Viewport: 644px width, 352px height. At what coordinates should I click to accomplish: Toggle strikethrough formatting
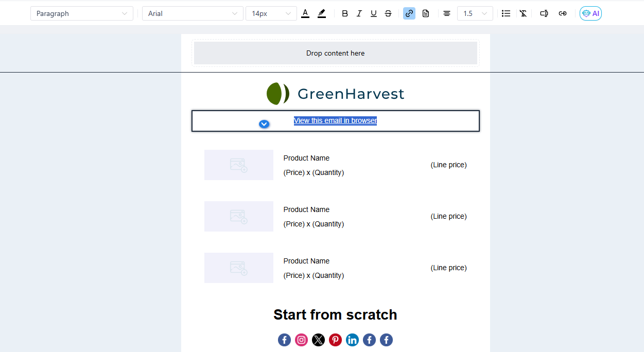tap(388, 13)
